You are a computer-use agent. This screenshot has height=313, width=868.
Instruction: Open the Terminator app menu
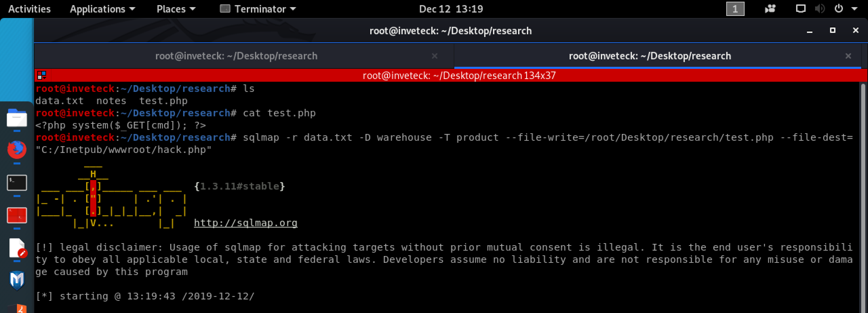[258, 9]
